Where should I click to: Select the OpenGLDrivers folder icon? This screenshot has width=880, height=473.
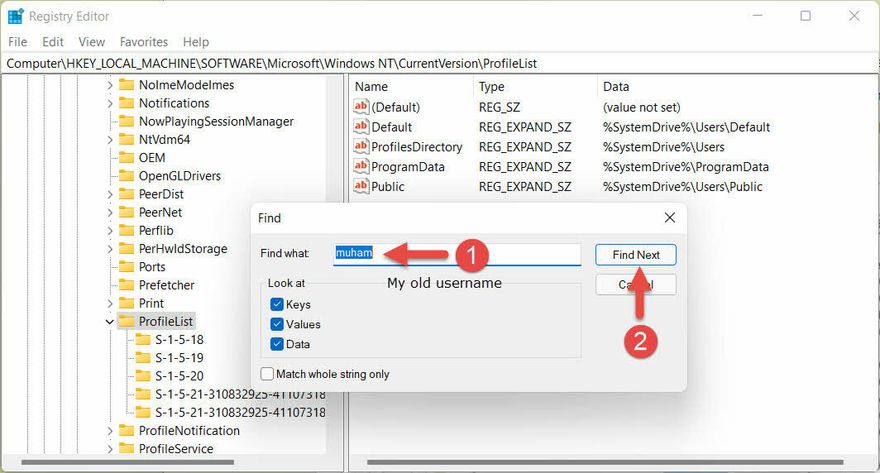click(127, 176)
